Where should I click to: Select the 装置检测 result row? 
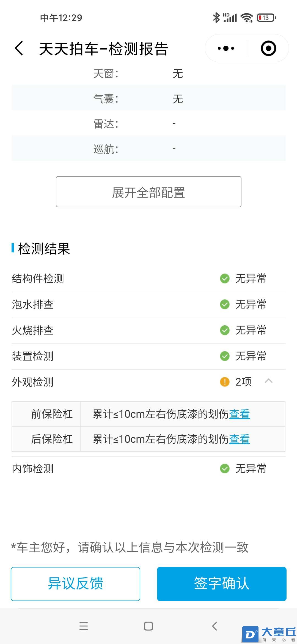(x=148, y=356)
